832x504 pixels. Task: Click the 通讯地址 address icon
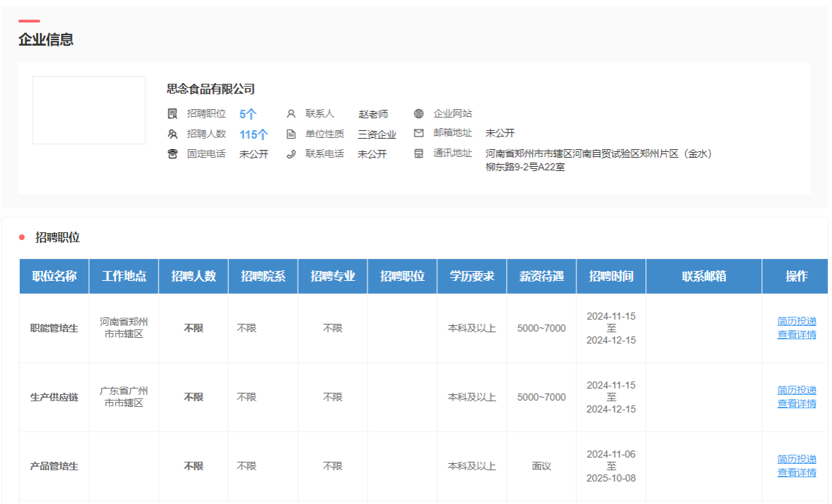pyautogui.click(x=419, y=153)
